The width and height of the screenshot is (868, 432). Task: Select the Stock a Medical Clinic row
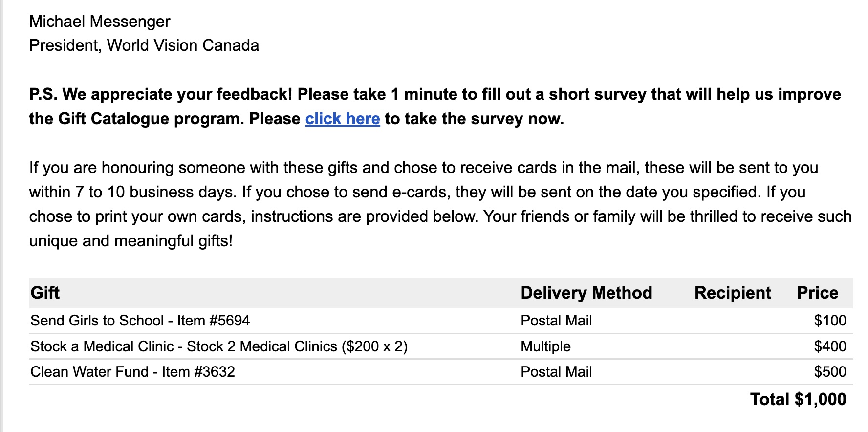click(x=218, y=346)
